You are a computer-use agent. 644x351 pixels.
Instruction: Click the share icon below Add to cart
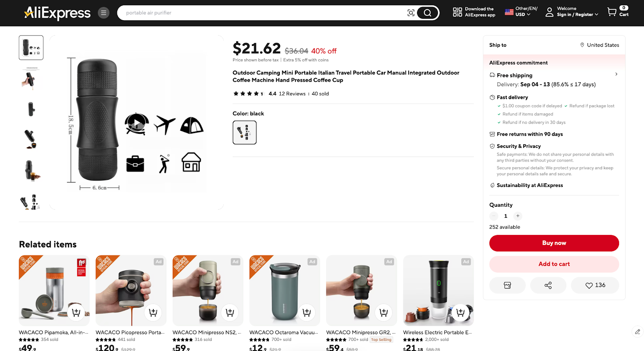548,285
